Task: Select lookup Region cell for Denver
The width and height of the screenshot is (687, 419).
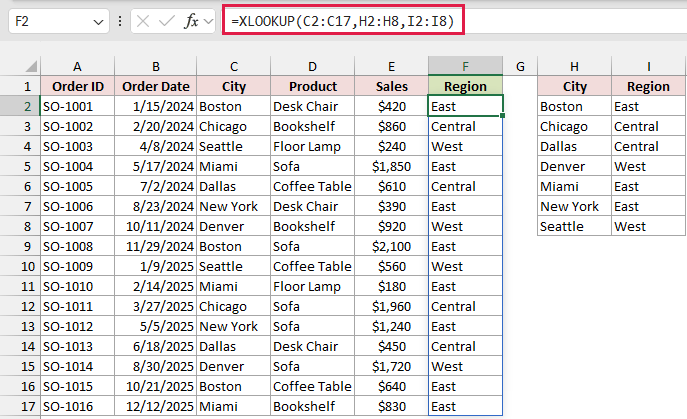Action: [x=648, y=167]
